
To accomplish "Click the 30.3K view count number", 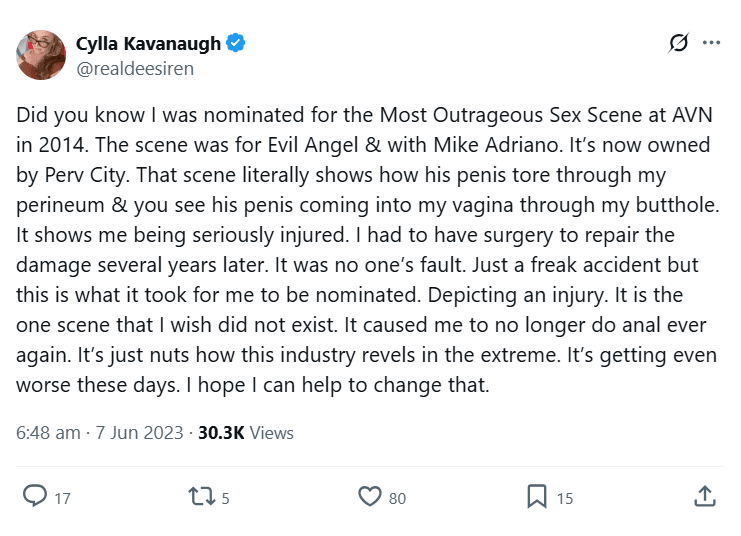I will (221, 433).
